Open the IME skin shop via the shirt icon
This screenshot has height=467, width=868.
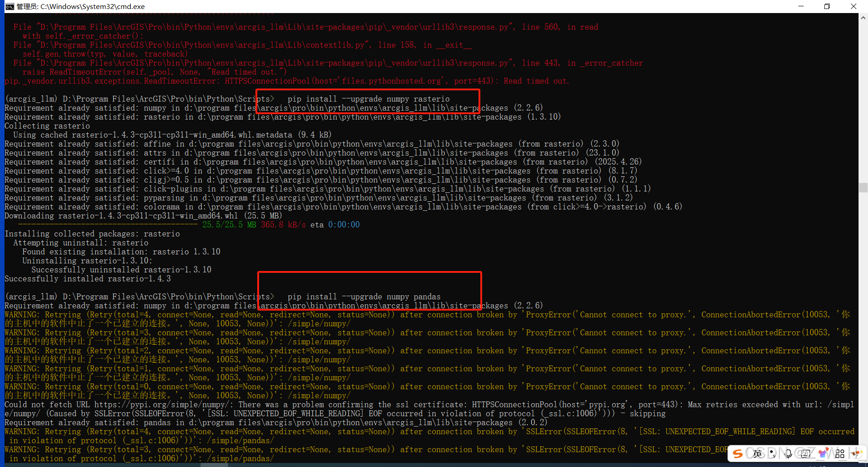tap(824, 453)
